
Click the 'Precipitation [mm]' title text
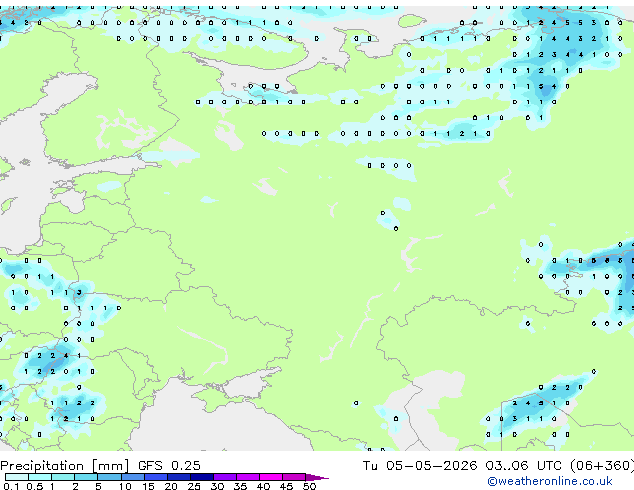click(x=65, y=466)
